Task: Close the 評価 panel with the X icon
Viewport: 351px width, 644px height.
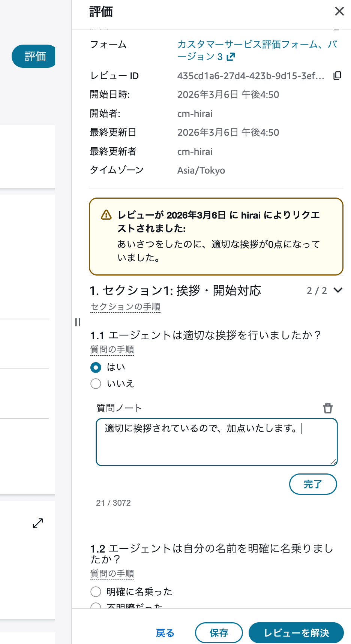Action: [339, 11]
